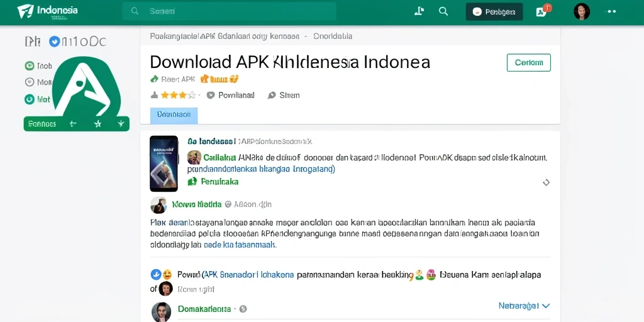Open the phone screenshot thumbnail

point(164,164)
